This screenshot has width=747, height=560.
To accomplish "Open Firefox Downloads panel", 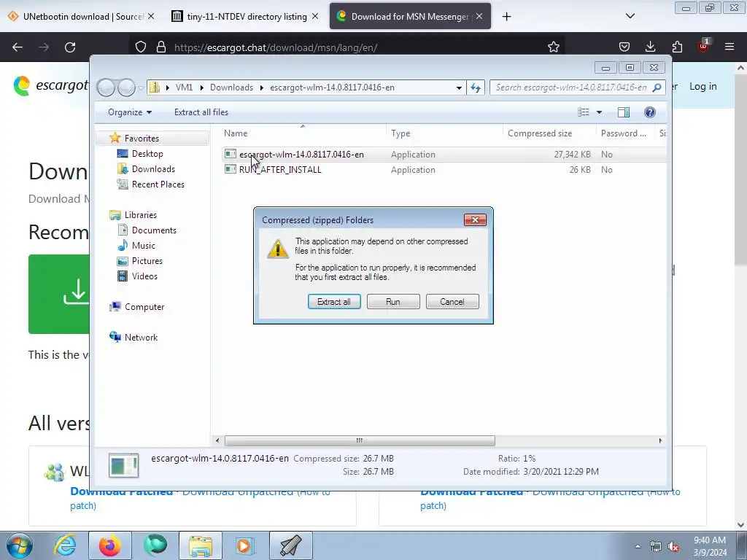I will tap(650, 47).
